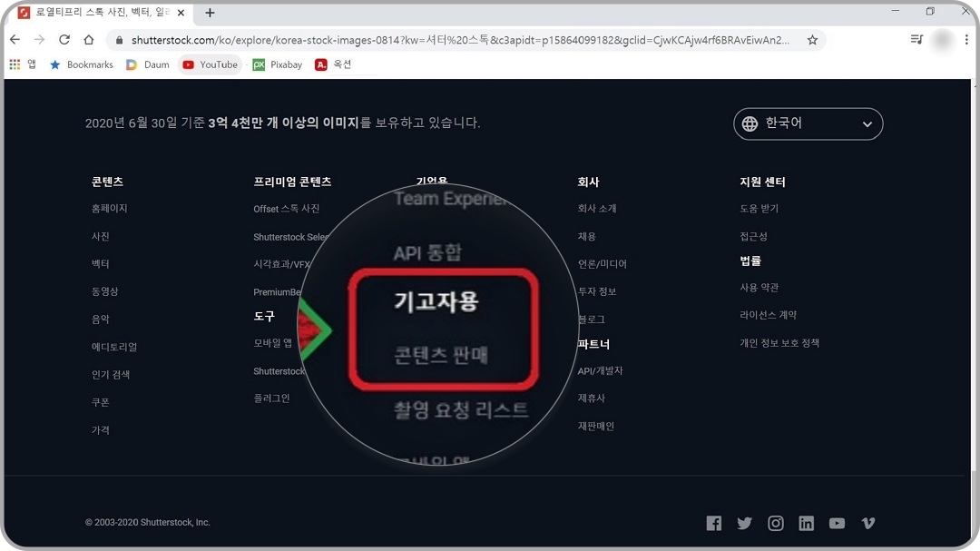980x551 pixels.
Task: Open Shutterstock's YouTube channel from the footer
Action: (x=837, y=523)
